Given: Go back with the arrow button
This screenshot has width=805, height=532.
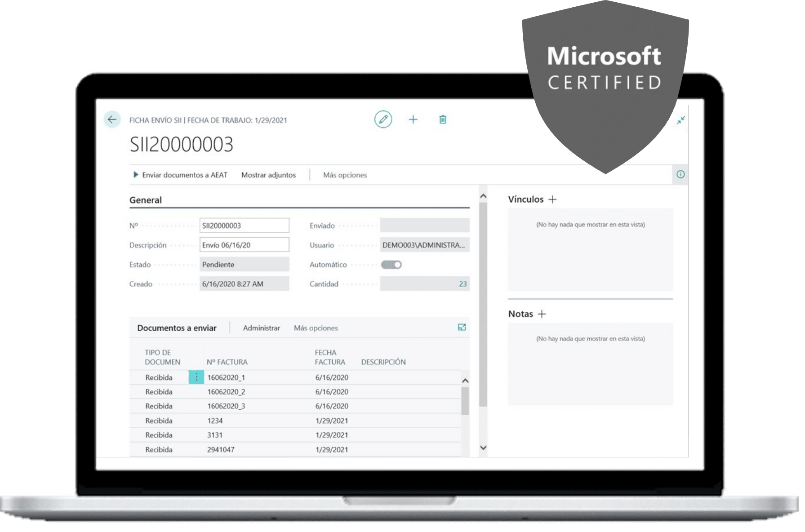Looking at the screenshot, I should pyautogui.click(x=112, y=120).
